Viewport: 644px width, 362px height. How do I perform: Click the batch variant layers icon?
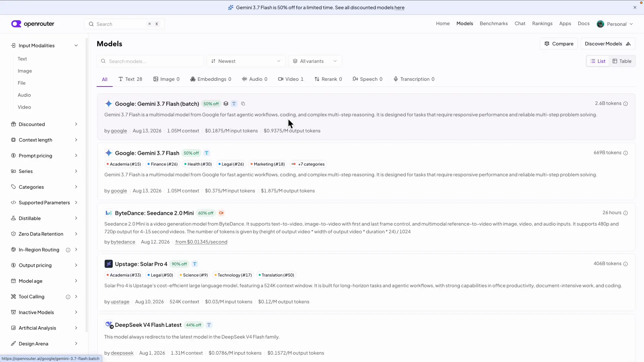click(226, 104)
